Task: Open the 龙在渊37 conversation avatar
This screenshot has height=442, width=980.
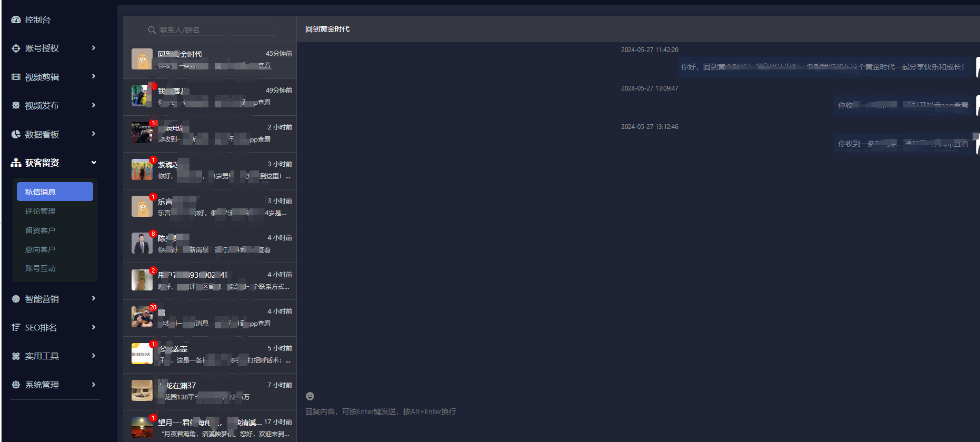Action: [142, 390]
